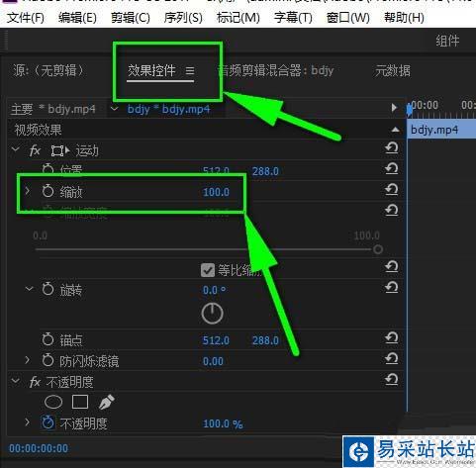The height and width of the screenshot is (468, 476).
Task: Select the 效果控件 tab
Action: (x=151, y=70)
